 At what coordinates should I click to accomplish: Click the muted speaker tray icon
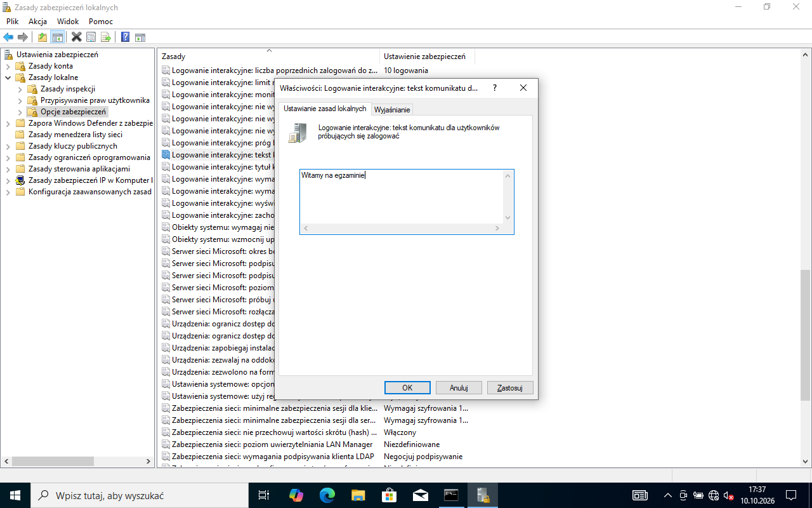[x=729, y=495]
